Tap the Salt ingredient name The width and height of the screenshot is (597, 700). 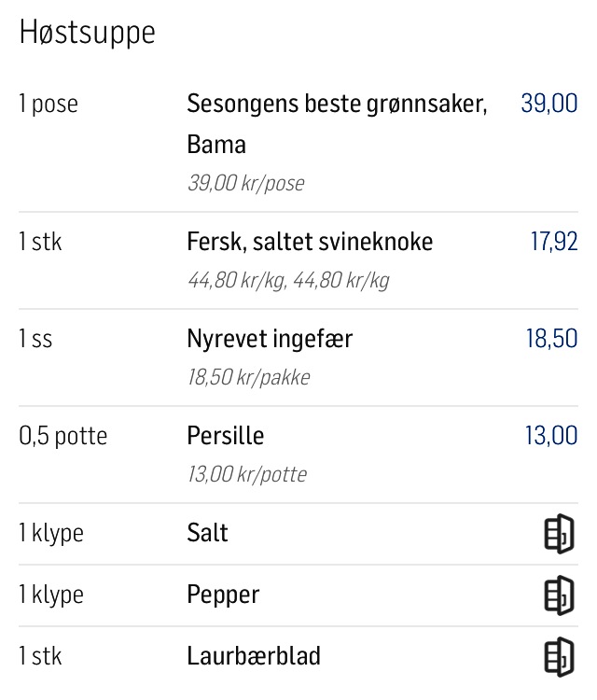pyautogui.click(x=208, y=533)
